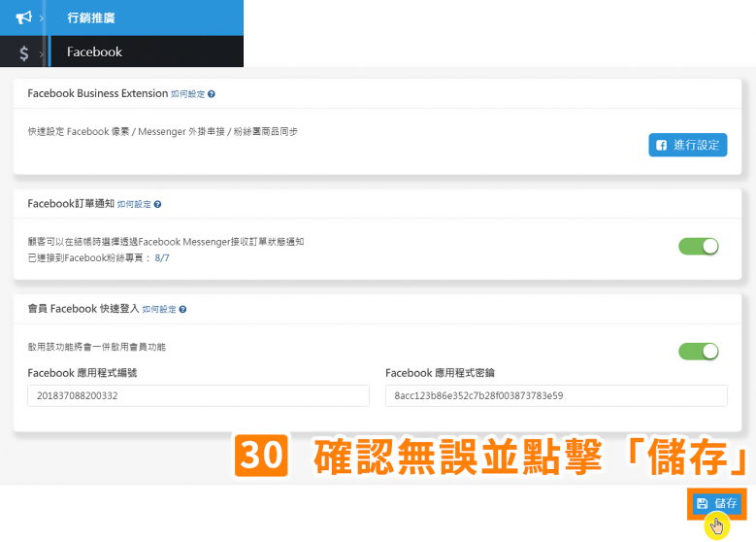The image size is (756, 542).
Task: Focus the Facebook 應用程式編號 field
Action: click(198, 395)
